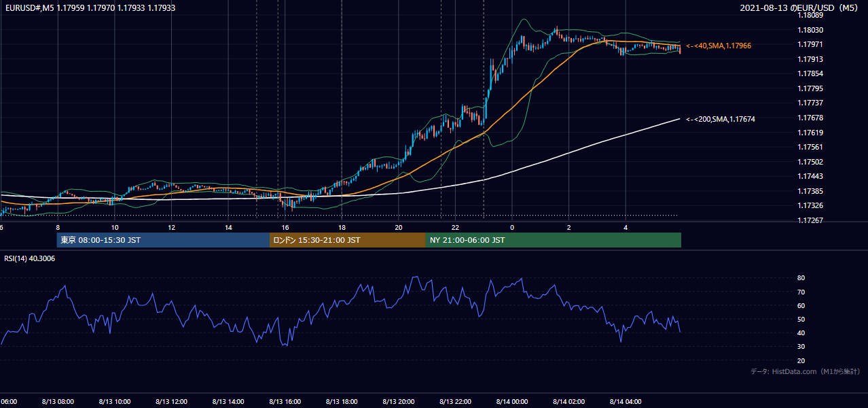The image size is (868, 408).
Task: Click the 8/13 08:00 date label
Action: coord(58,401)
